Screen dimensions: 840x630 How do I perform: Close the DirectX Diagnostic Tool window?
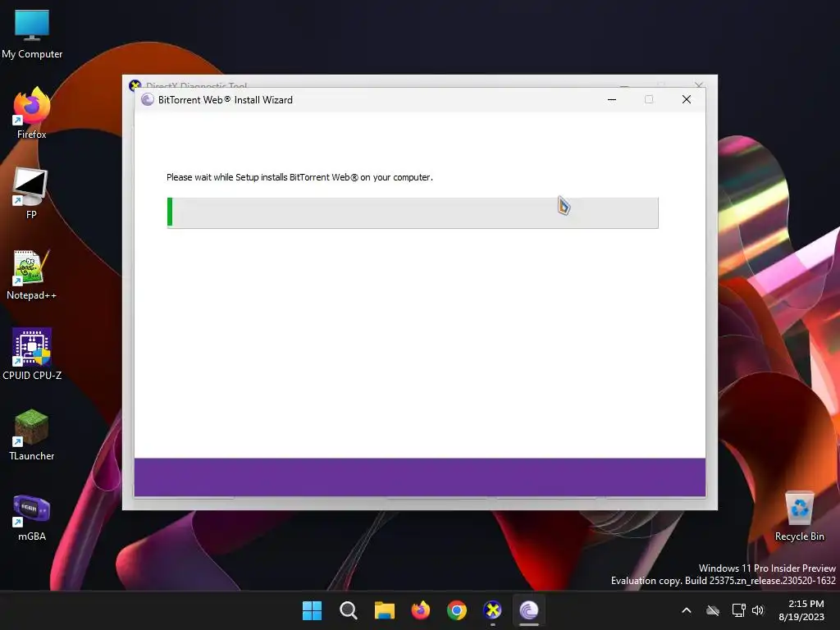[699, 84]
